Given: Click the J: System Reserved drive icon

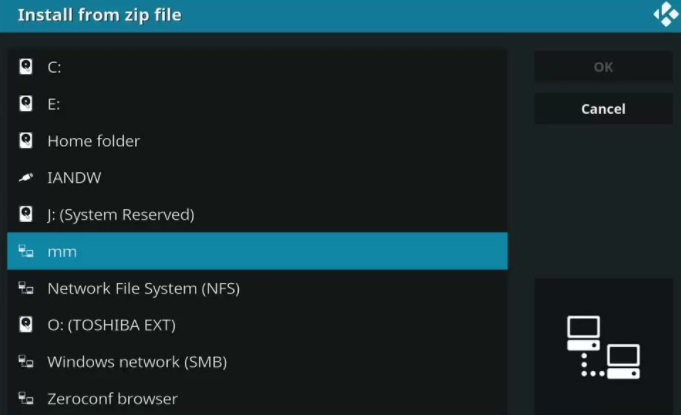Looking at the screenshot, I should tap(26, 214).
